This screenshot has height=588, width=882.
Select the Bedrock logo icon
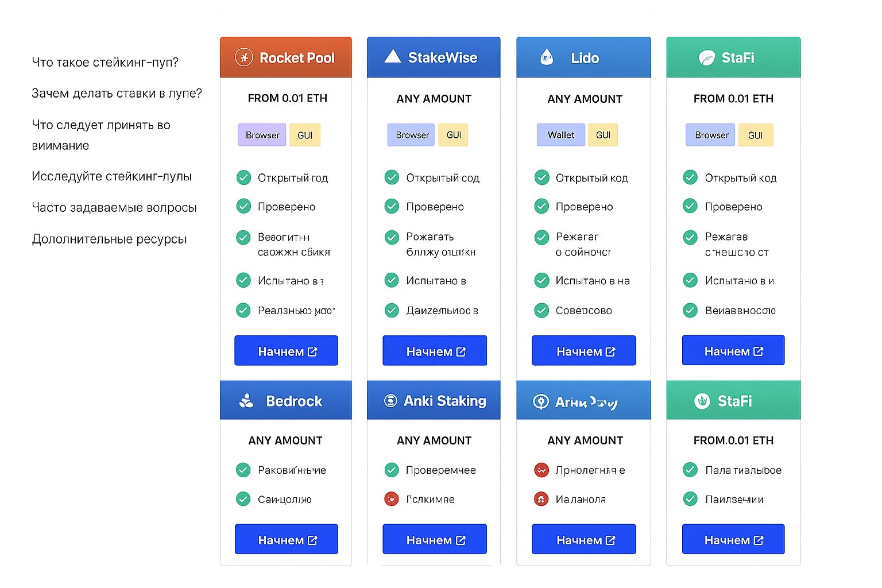click(247, 400)
